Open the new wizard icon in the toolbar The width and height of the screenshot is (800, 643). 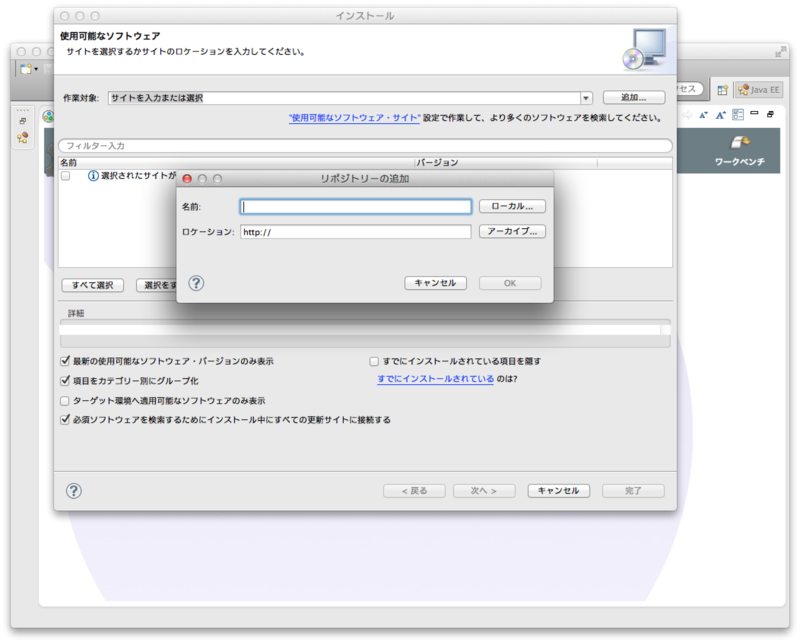pyautogui.click(x=26, y=68)
